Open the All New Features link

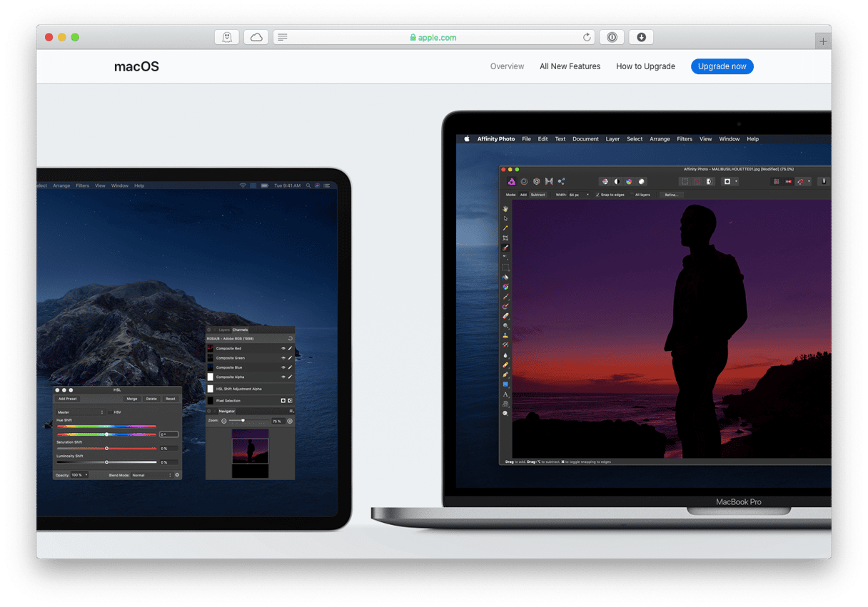(x=570, y=66)
